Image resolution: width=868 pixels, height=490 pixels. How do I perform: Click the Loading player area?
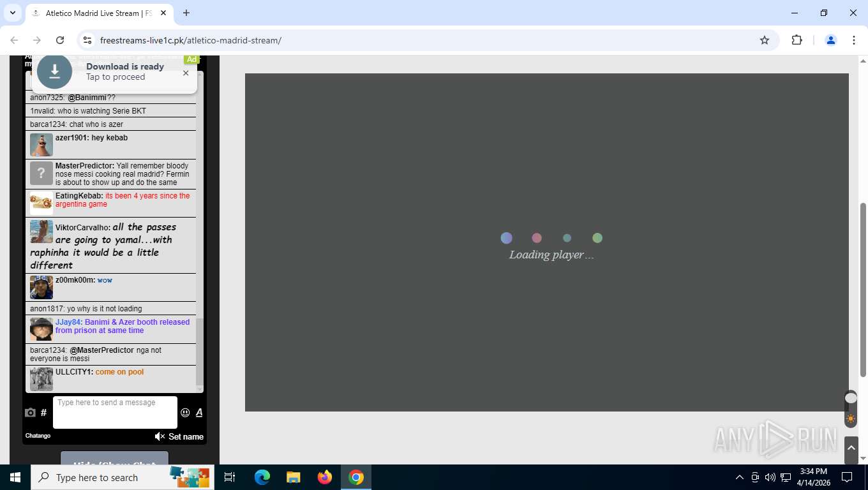coord(547,242)
